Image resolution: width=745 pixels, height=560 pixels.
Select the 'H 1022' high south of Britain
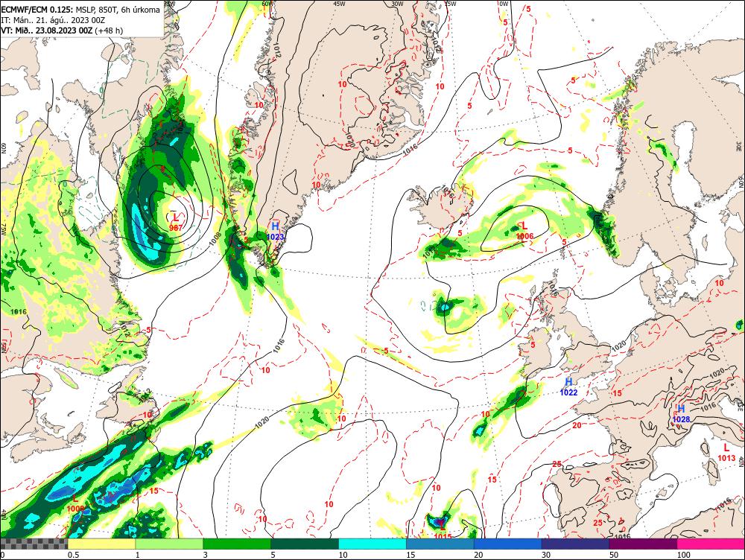click(568, 386)
